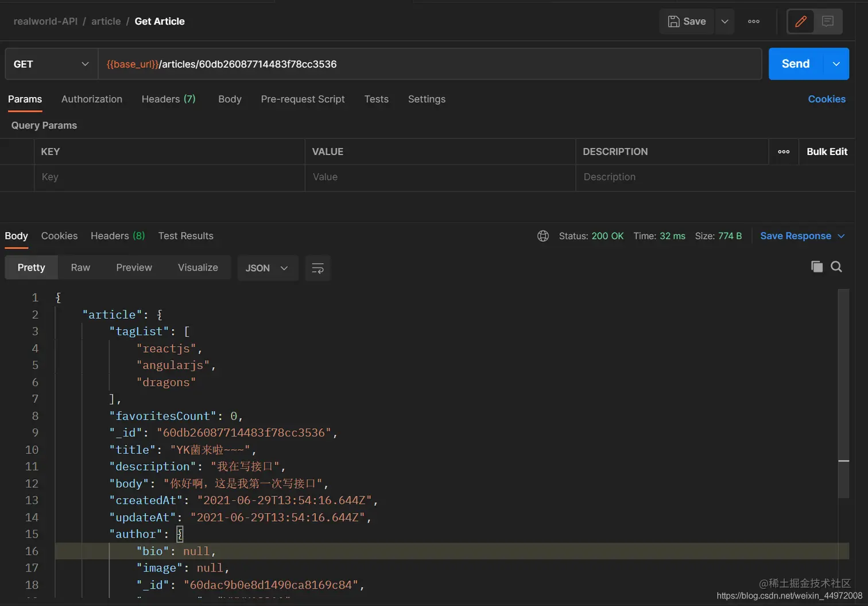Open the article breadcrumb folder

tap(106, 21)
